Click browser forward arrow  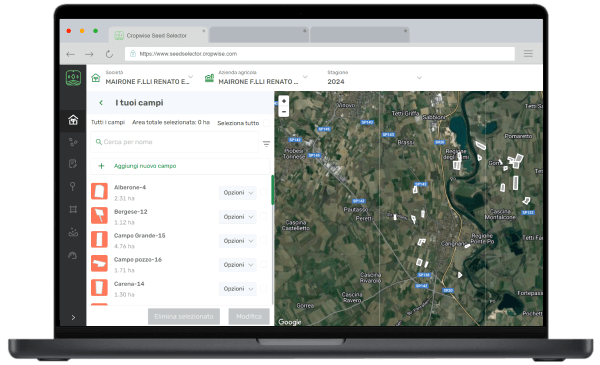pos(89,54)
